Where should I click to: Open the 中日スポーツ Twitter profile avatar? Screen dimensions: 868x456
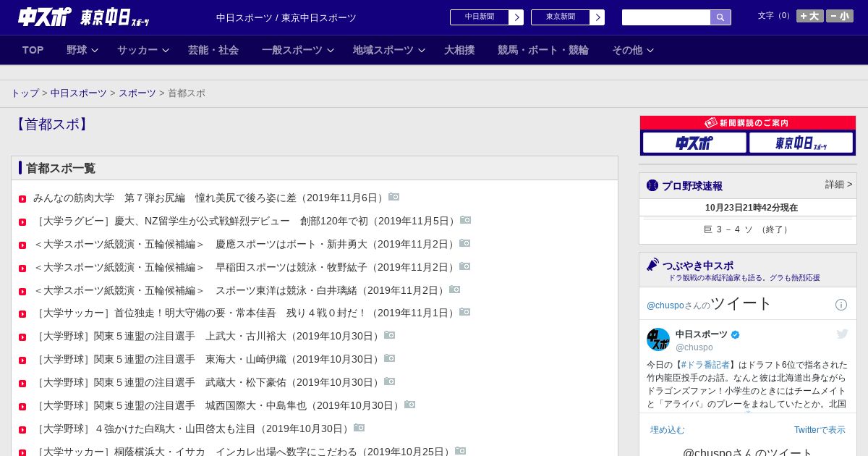point(658,339)
